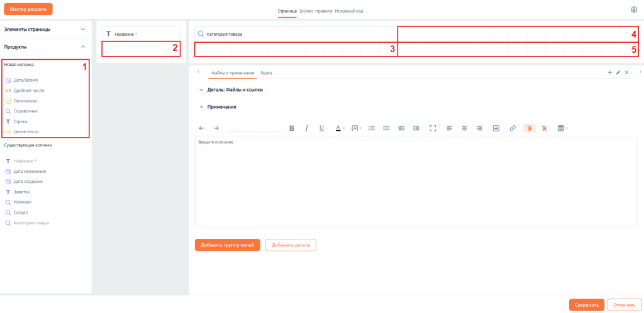Viewport: 644px width, 313px height.
Task: Collapse the Продукты section
Action: (82, 47)
